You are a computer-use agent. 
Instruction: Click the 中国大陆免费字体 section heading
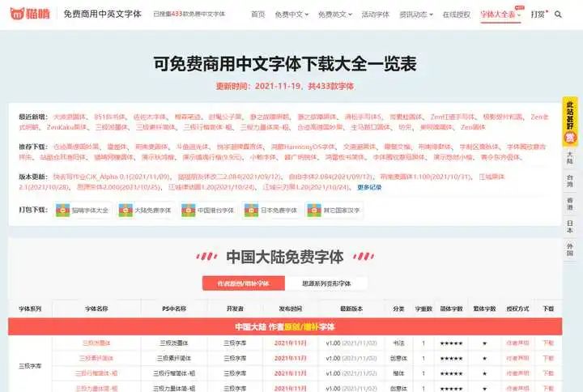click(285, 257)
